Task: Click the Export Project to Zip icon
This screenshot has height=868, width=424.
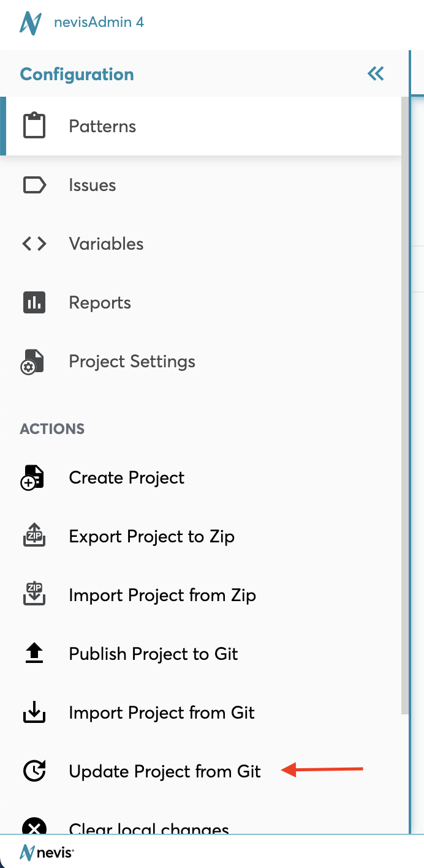Action: (34, 536)
